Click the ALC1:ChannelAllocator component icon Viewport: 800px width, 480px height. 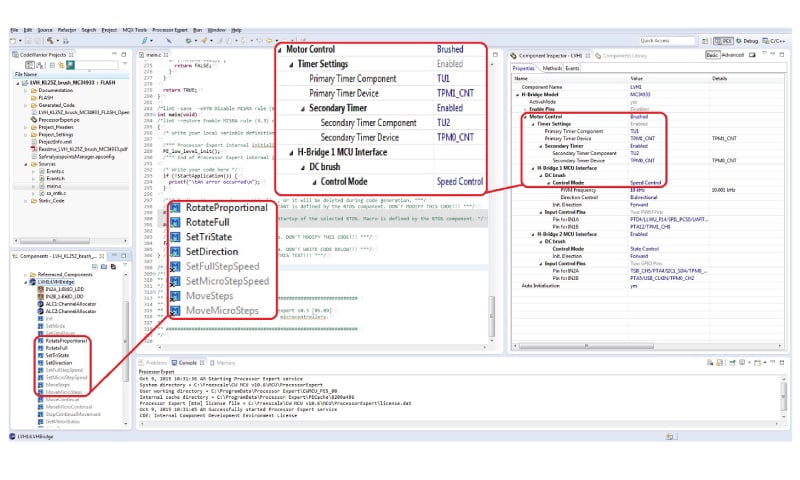pos(38,304)
